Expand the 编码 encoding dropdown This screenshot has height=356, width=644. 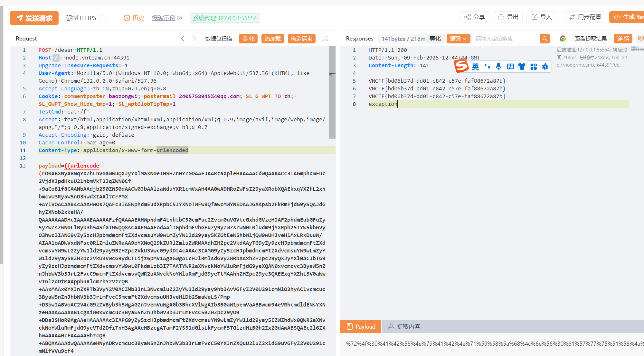pyautogui.click(x=458, y=39)
